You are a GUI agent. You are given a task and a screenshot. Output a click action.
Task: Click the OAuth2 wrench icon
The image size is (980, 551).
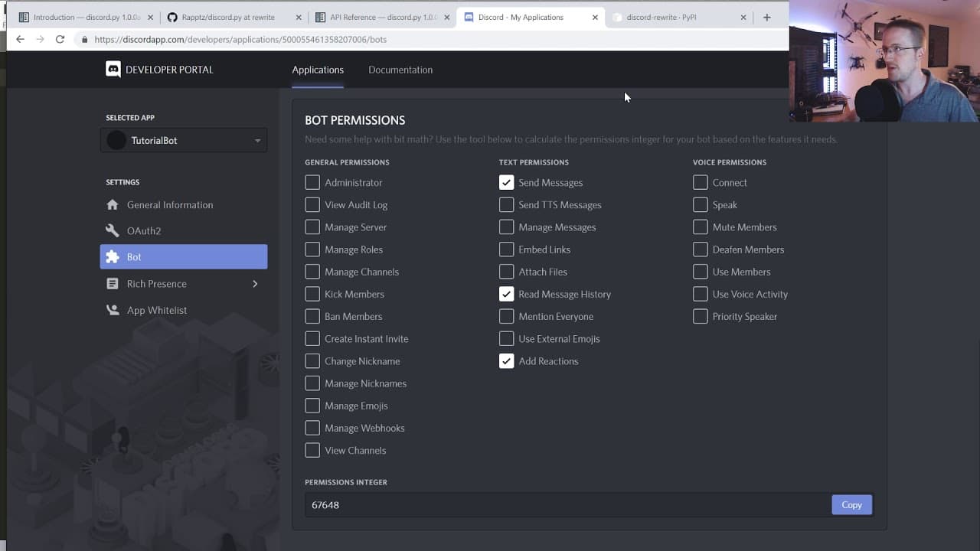(x=113, y=230)
